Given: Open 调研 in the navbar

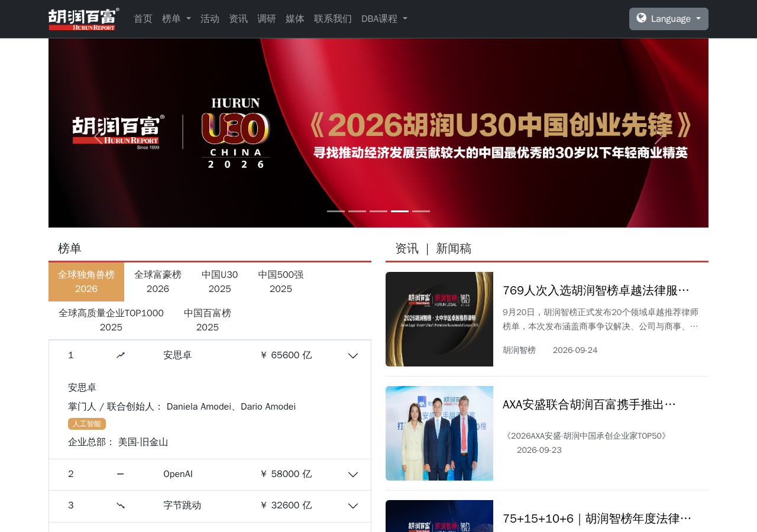Looking at the screenshot, I should click(x=267, y=19).
